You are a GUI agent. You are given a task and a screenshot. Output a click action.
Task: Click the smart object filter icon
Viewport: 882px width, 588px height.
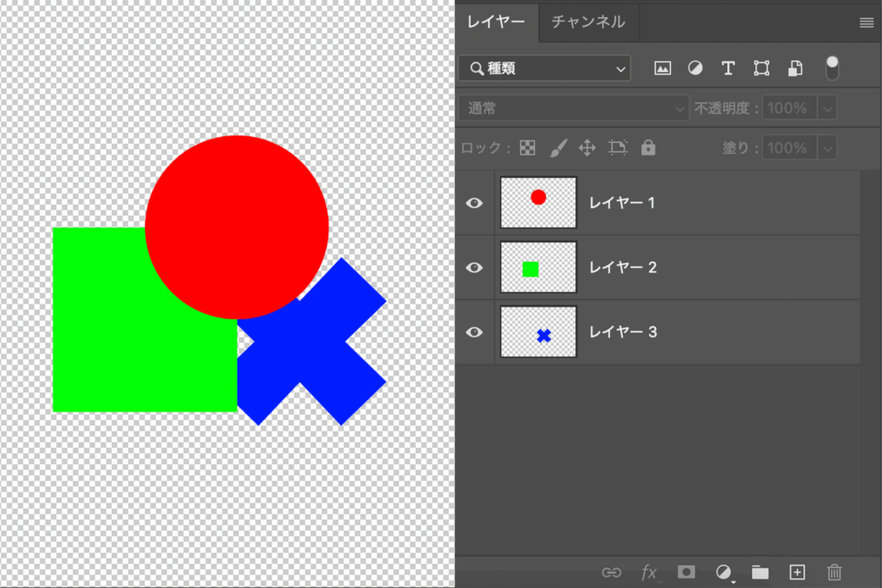(x=796, y=68)
